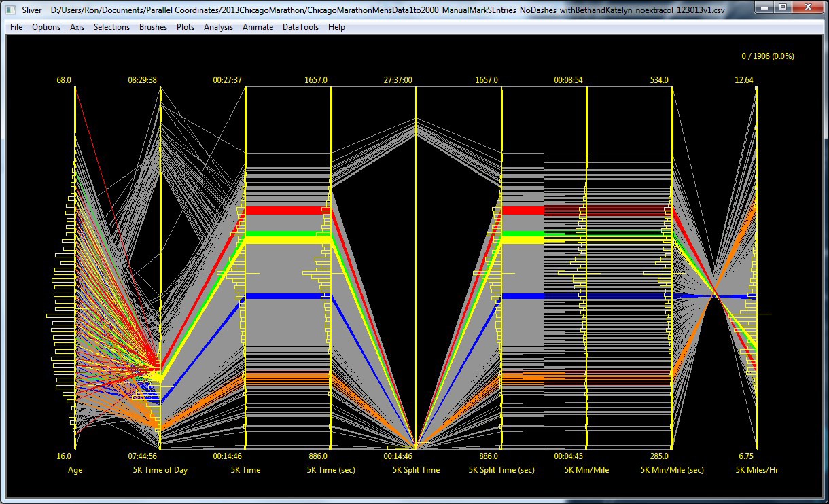Open the Animate menu
The image size is (829, 504).
click(258, 27)
